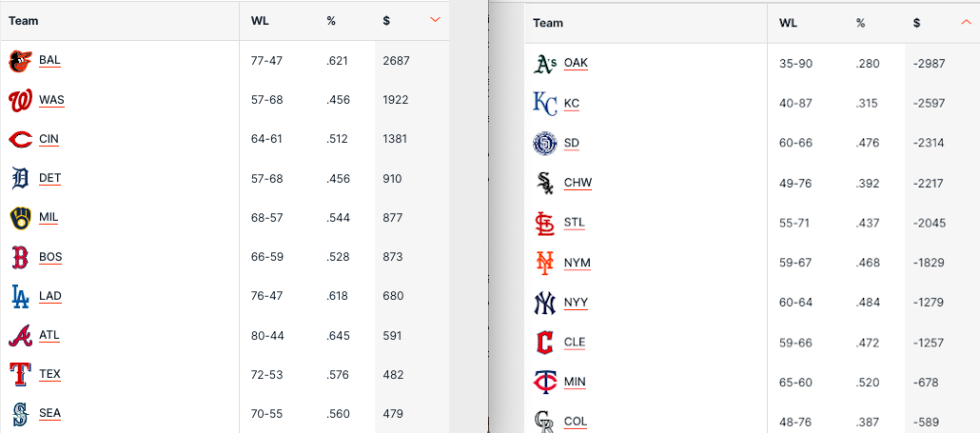Sort left table by Team header

click(24, 21)
